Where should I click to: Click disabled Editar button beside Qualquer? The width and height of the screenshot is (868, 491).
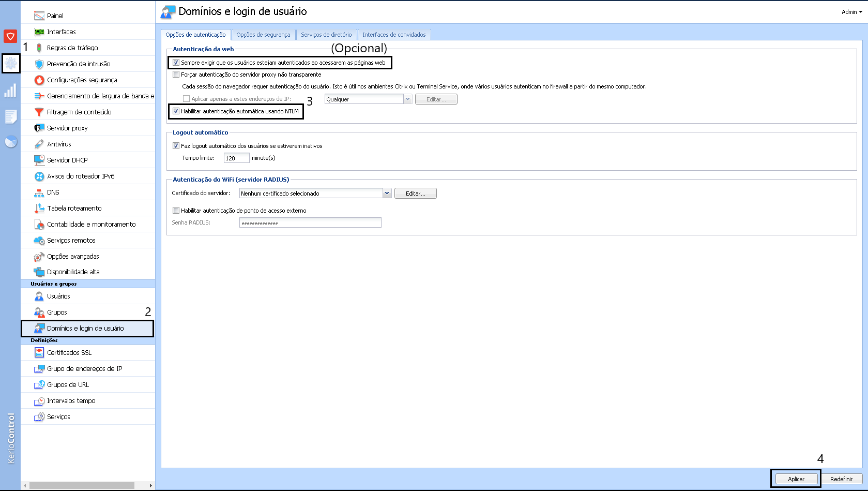tap(436, 99)
